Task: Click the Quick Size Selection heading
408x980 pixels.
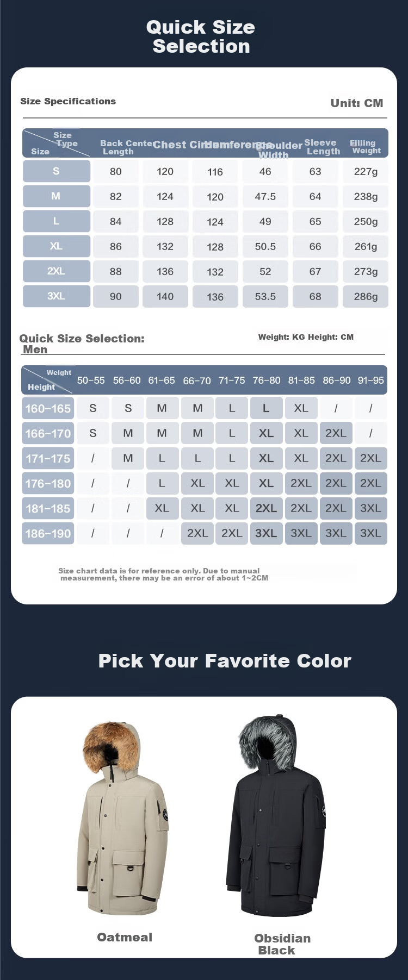Action: point(201,36)
